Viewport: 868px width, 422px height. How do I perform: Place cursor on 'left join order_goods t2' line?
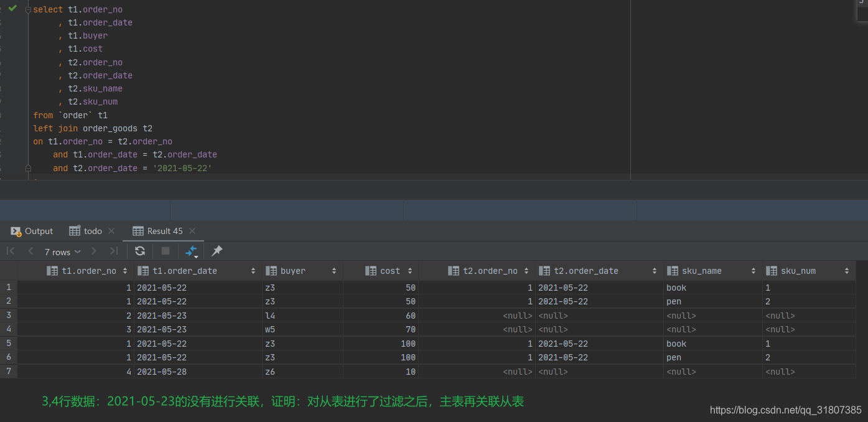pos(93,128)
